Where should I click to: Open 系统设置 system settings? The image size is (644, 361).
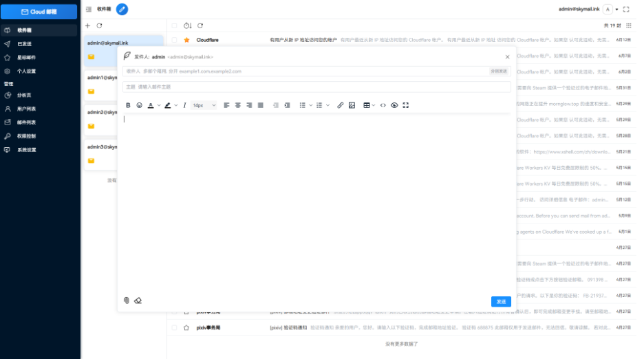tap(39, 151)
